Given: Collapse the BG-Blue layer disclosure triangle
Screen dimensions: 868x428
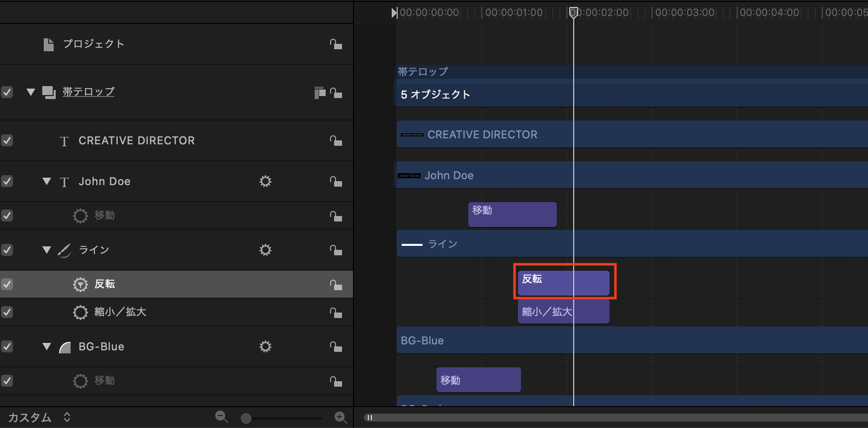Looking at the screenshot, I should tap(47, 346).
